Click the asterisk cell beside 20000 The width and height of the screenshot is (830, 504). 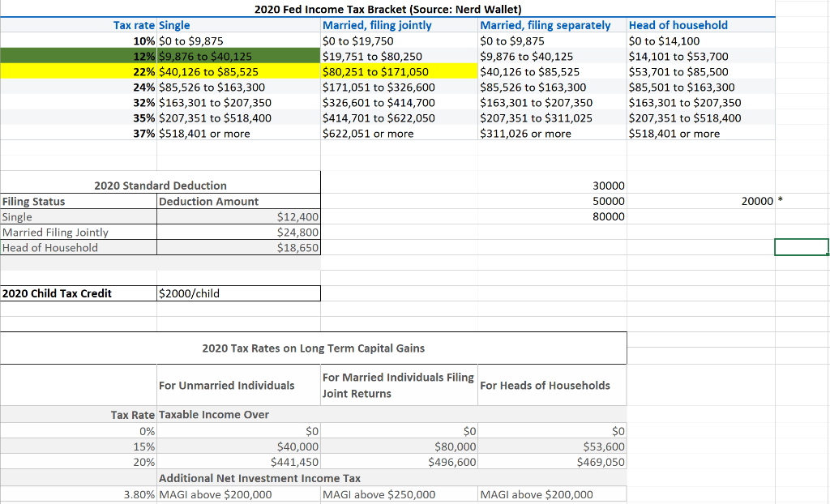coord(802,201)
